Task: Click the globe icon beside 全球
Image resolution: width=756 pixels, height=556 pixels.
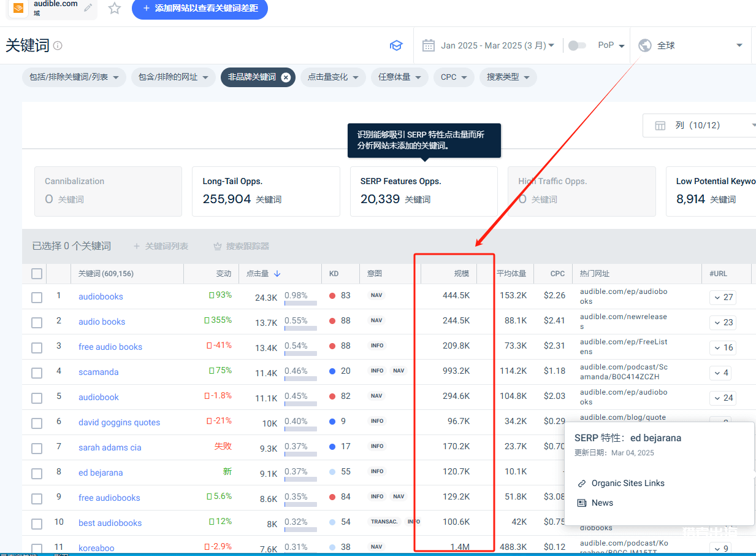Action: (x=644, y=45)
